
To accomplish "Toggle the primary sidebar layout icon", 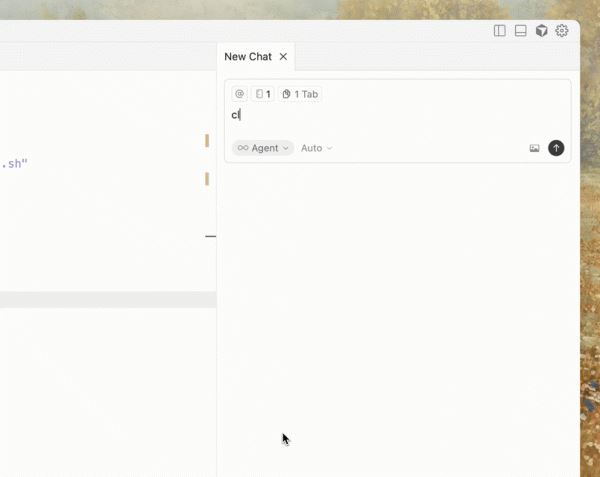I will (500, 31).
